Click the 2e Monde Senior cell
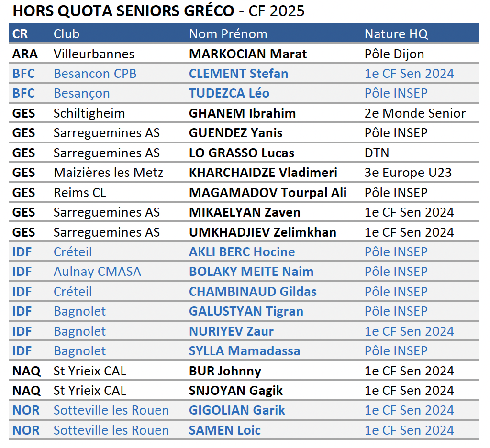 pyautogui.click(x=415, y=113)
